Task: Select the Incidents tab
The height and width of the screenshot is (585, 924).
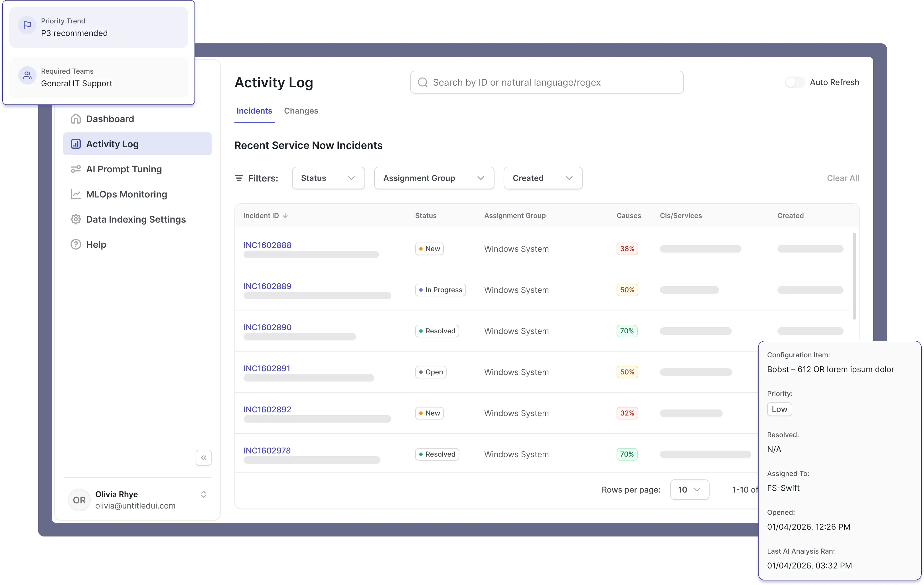Action: (254, 111)
